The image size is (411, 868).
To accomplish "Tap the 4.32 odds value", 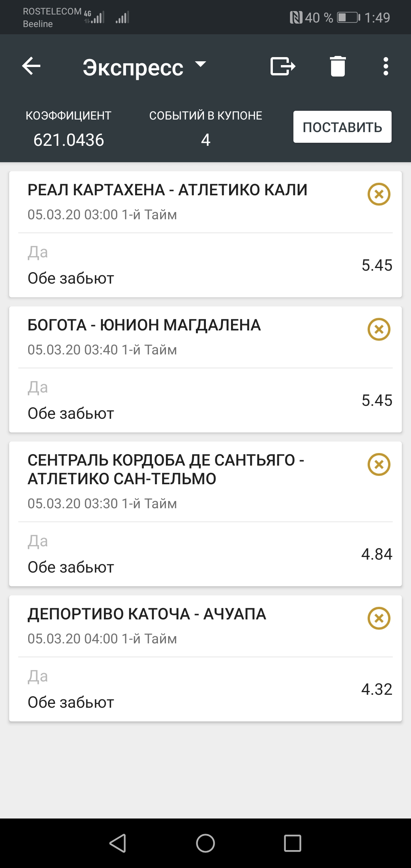I will (376, 689).
